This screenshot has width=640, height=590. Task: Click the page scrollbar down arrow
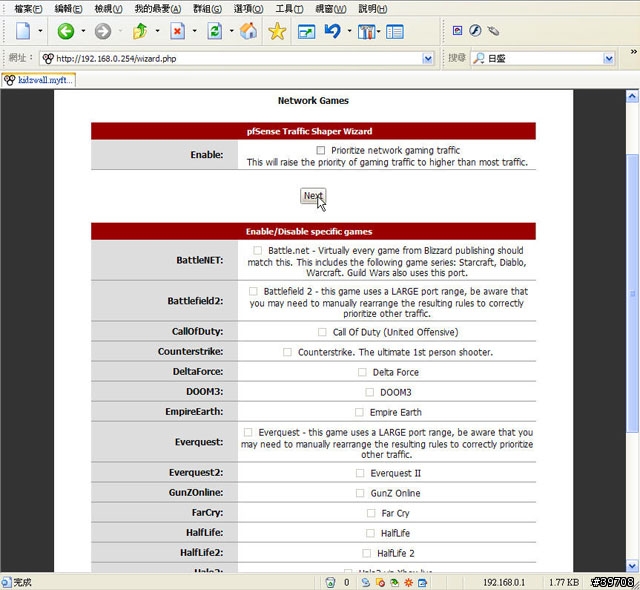pos(632,566)
